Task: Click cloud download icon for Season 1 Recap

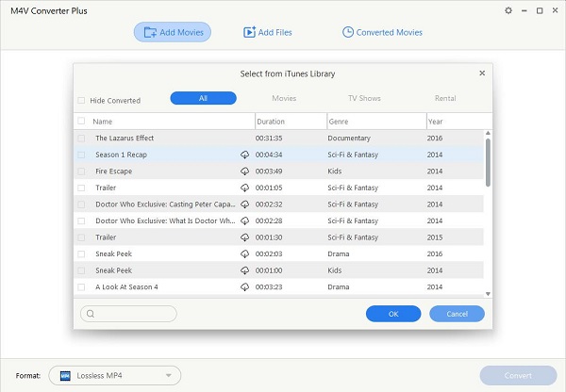Action: tap(244, 155)
